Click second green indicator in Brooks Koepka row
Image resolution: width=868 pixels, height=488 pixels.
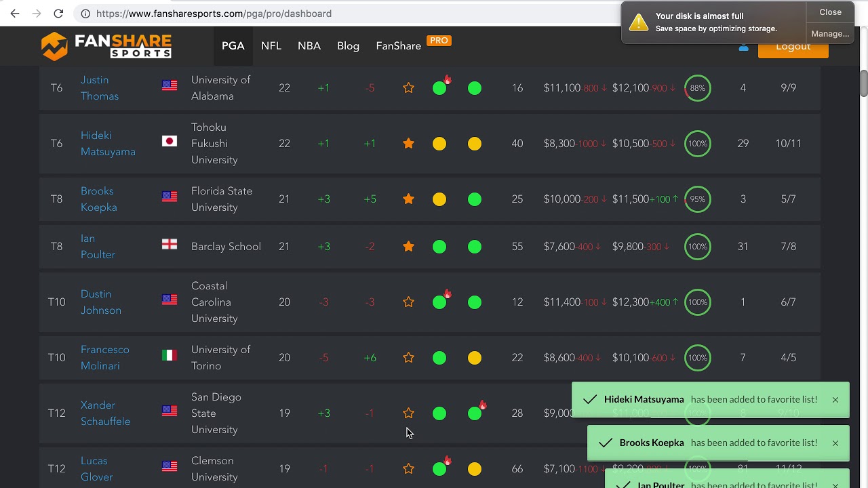[475, 199]
